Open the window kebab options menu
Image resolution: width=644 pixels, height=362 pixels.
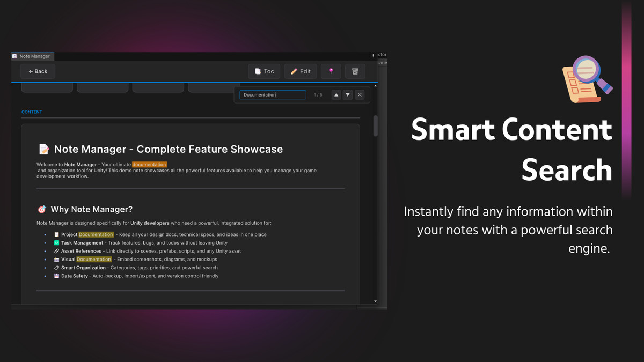pos(373,56)
